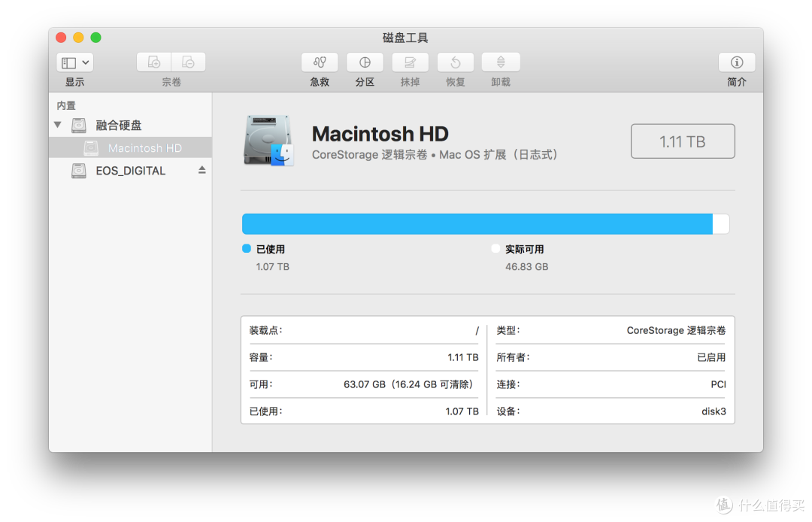This screenshot has height=522, width=812.
Task: Run First Aid (急救) on the disk
Action: 320,62
